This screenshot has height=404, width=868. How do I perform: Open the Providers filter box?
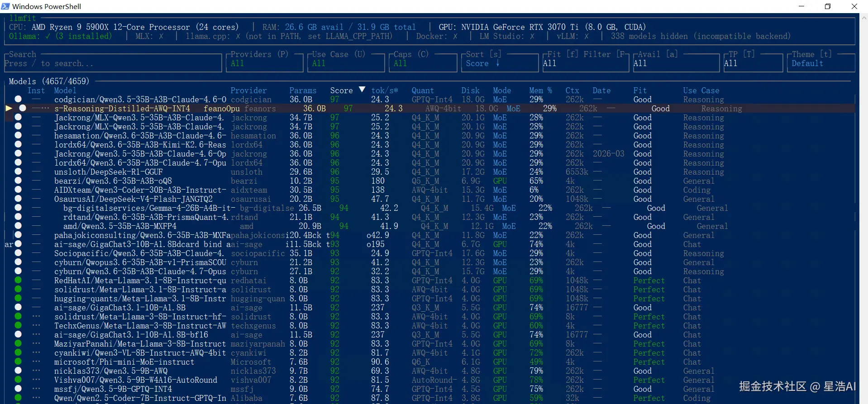[265, 63]
